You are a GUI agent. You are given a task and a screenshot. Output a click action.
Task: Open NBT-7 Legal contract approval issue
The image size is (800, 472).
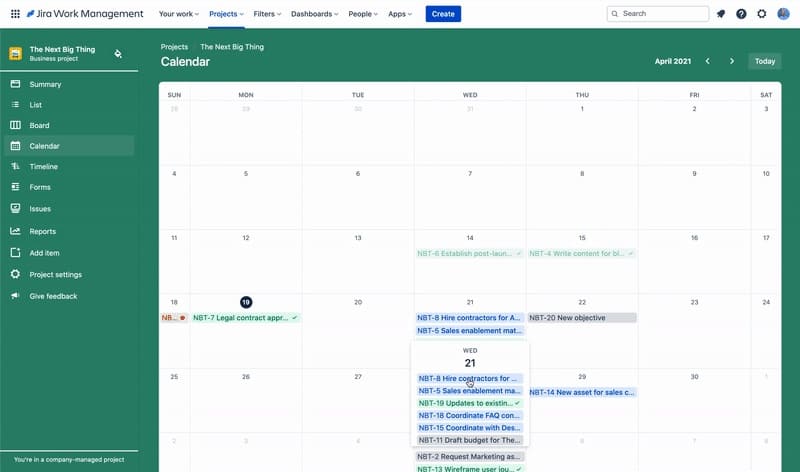tap(245, 317)
